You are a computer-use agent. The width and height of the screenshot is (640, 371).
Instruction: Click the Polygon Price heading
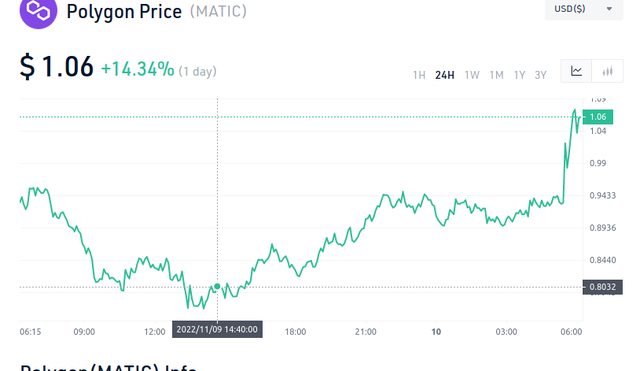[124, 11]
